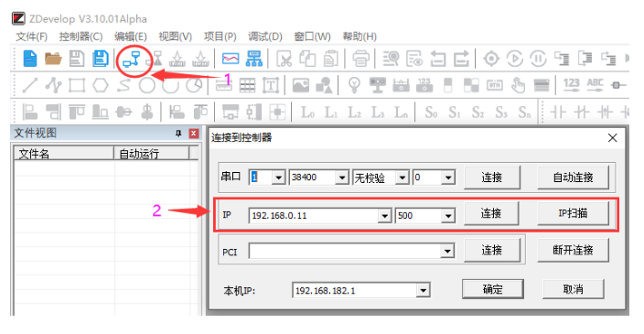The image size is (644, 334).
Task: Insert an image with picture icon
Action: [301, 85]
